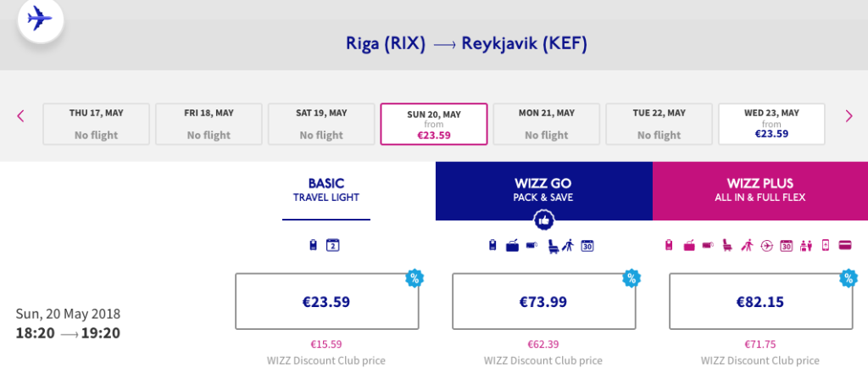Image resolution: width=868 pixels, height=374 pixels.
Task: Click the 30-day calendar icon under WIZZ GO
Action: [x=587, y=246]
